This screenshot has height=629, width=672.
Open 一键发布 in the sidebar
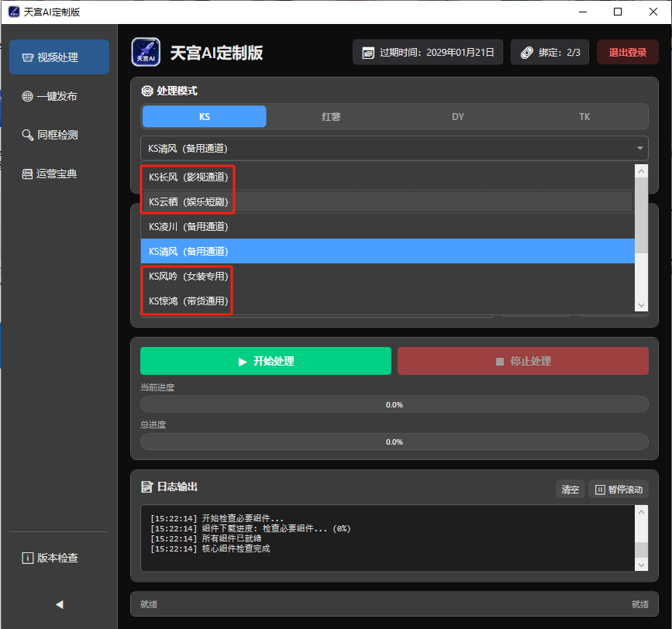point(59,96)
